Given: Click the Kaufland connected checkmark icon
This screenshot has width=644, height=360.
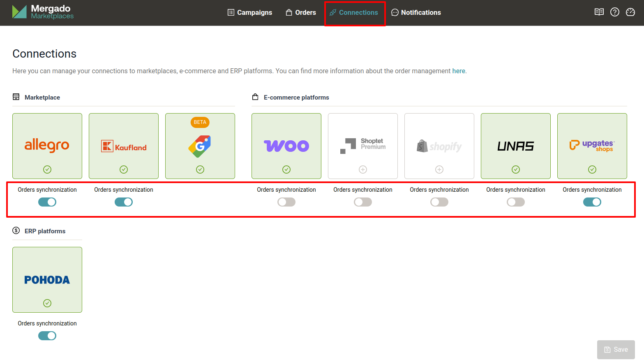Looking at the screenshot, I should tap(124, 170).
